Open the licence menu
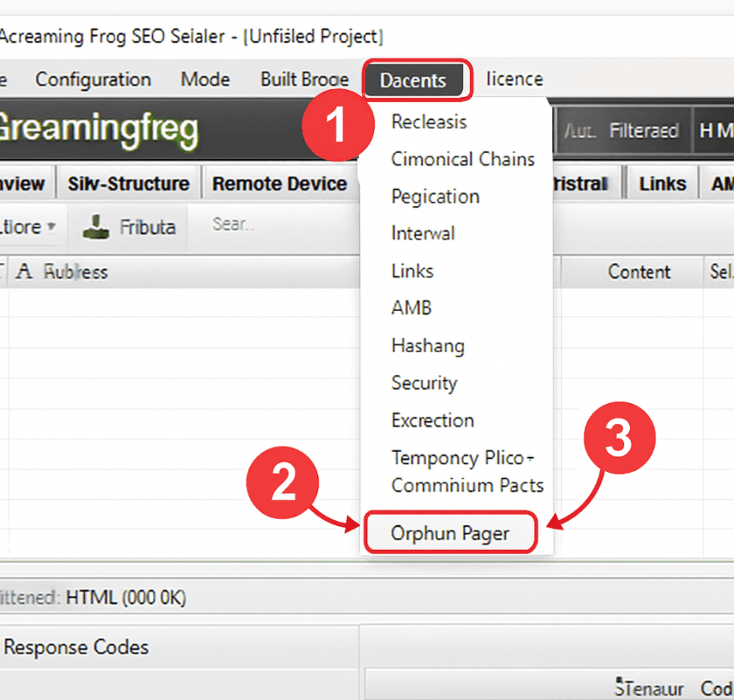The height and width of the screenshot is (700, 734). [515, 79]
